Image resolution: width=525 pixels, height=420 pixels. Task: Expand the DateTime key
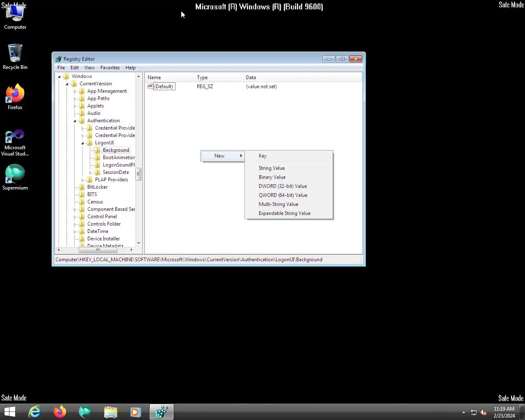(x=75, y=232)
